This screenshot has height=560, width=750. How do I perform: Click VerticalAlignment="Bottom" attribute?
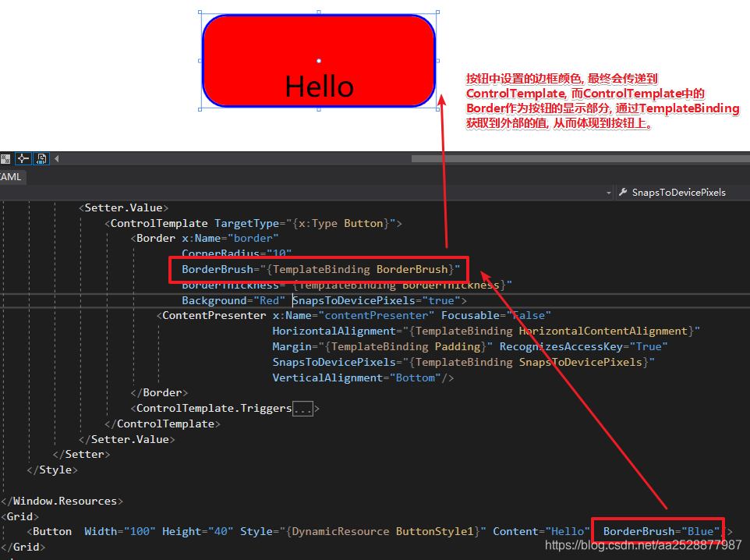(356, 378)
